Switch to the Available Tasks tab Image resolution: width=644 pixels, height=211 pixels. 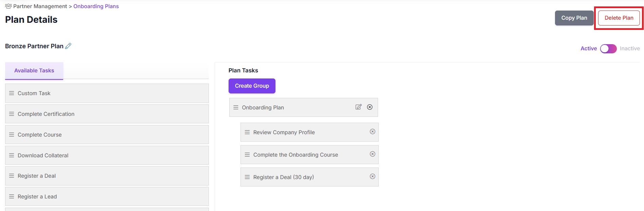coord(34,70)
